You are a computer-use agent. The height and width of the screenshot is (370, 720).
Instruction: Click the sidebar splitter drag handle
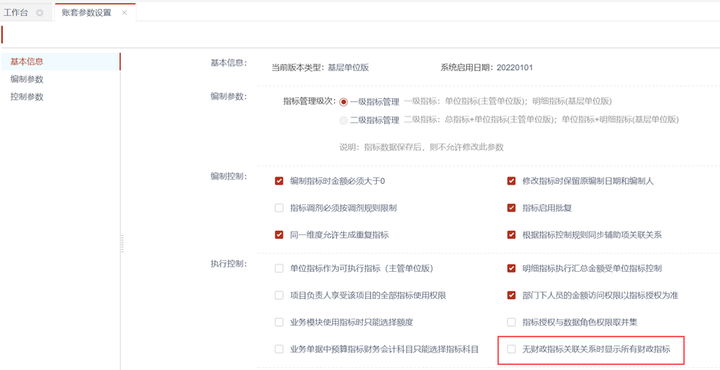click(x=122, y=243)
